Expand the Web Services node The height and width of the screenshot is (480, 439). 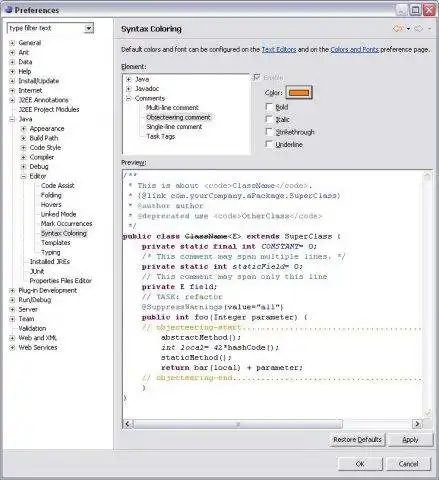[12, 348]
